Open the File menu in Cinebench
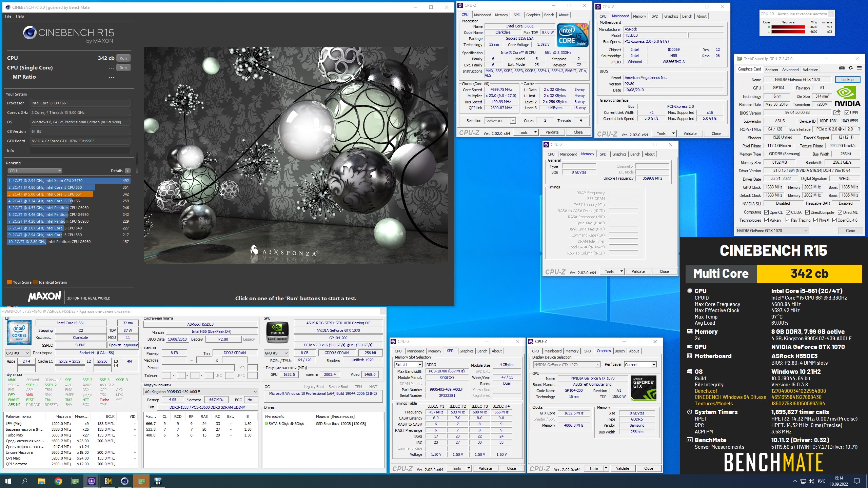The image size is (868, 488). 8,16
